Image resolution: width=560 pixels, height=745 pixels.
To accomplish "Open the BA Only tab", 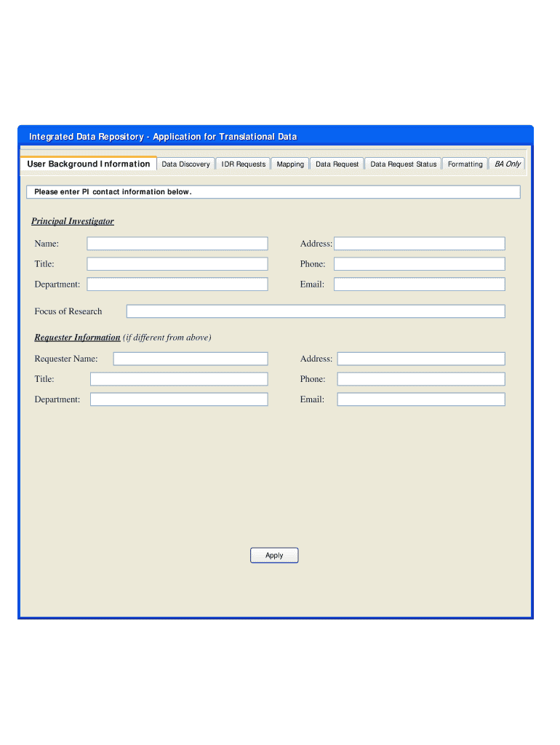I will click(x=508, y=164).
